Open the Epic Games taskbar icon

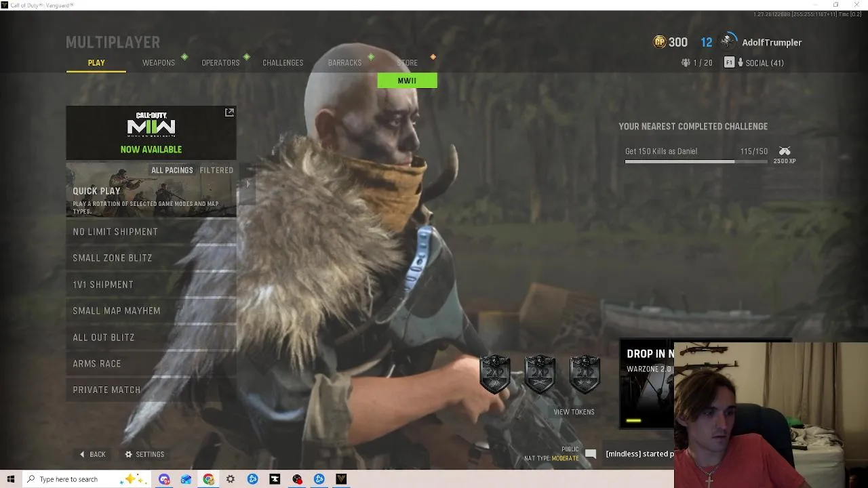(x=275, y=479)
